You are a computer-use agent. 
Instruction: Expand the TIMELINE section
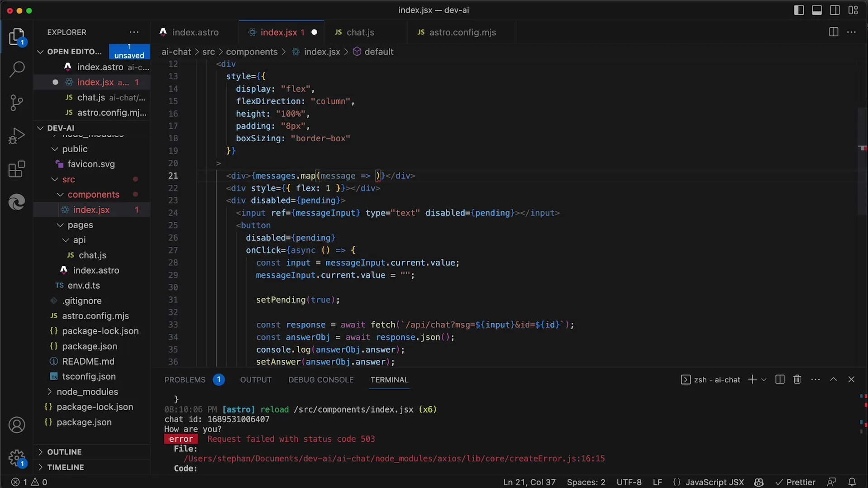(x=66, y=467)
